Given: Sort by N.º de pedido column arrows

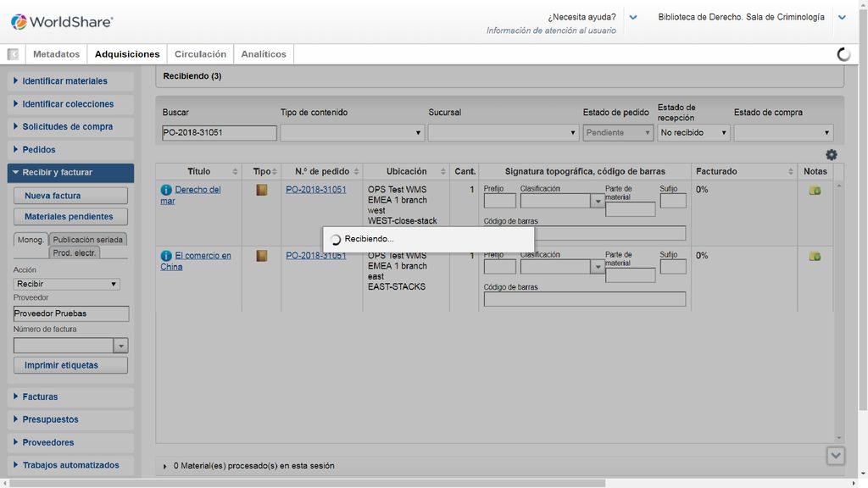Looking at the screenshot, I should point(357,171).
